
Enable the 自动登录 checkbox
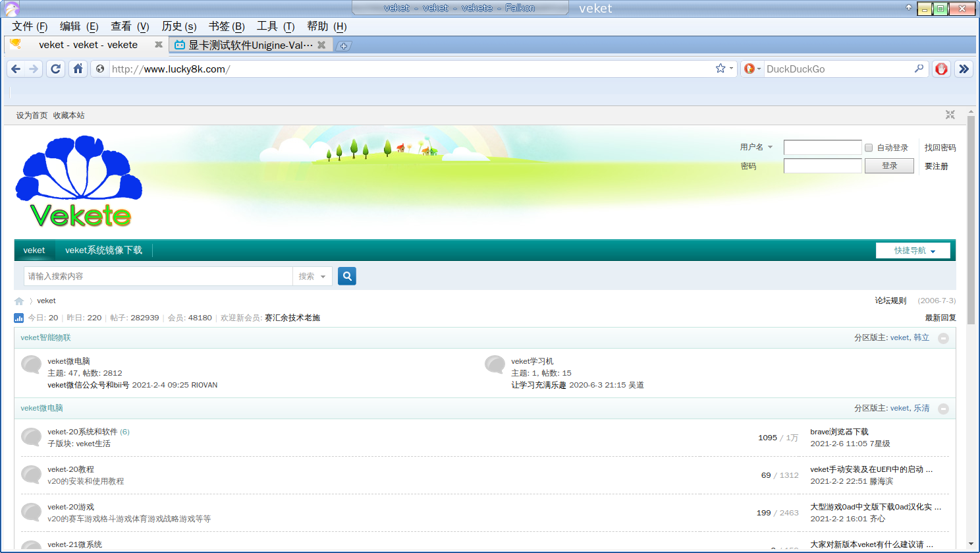869,148
